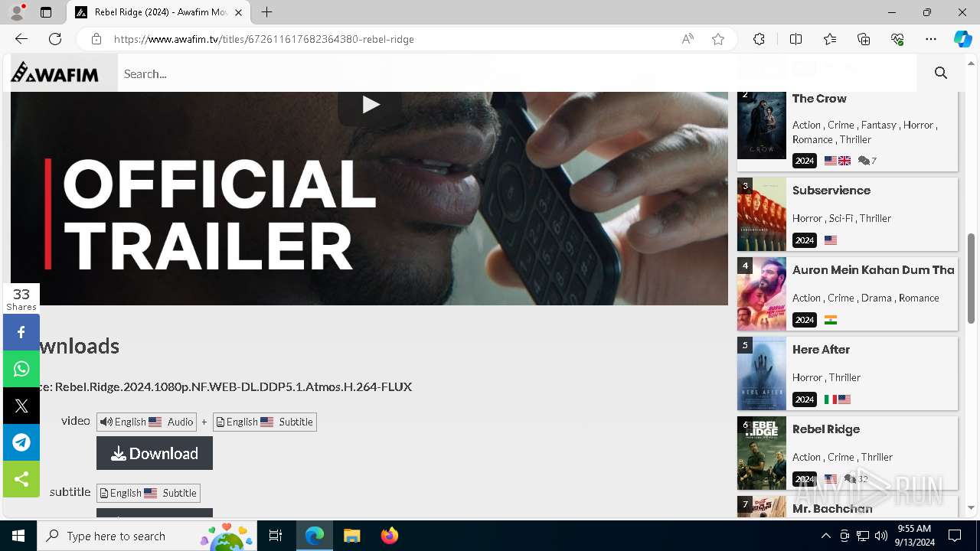Share on WhatsApp

[21, 369]
